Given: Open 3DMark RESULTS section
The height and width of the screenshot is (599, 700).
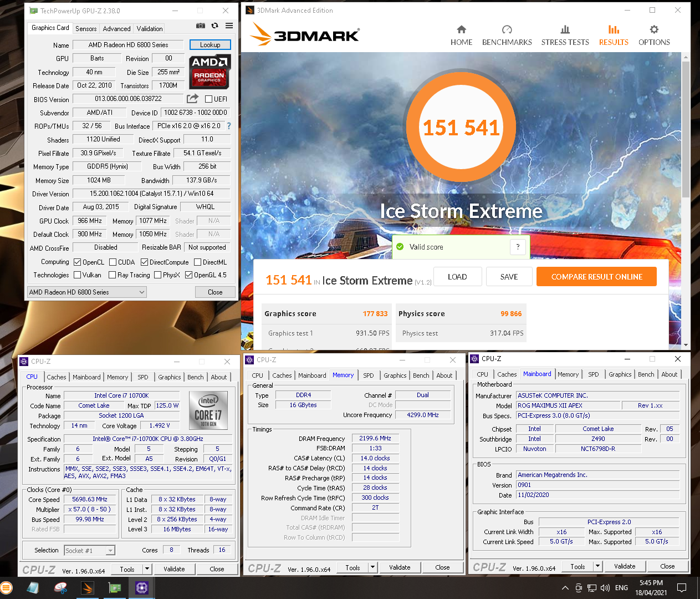Looking at the screenshot, I should tap(614, 35).
